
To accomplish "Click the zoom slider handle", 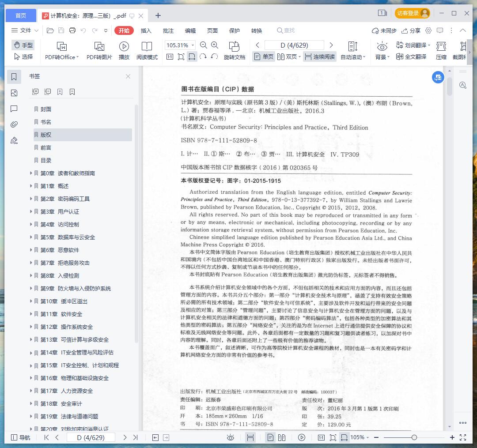I will pyautogui.click(x=414, y=437).
